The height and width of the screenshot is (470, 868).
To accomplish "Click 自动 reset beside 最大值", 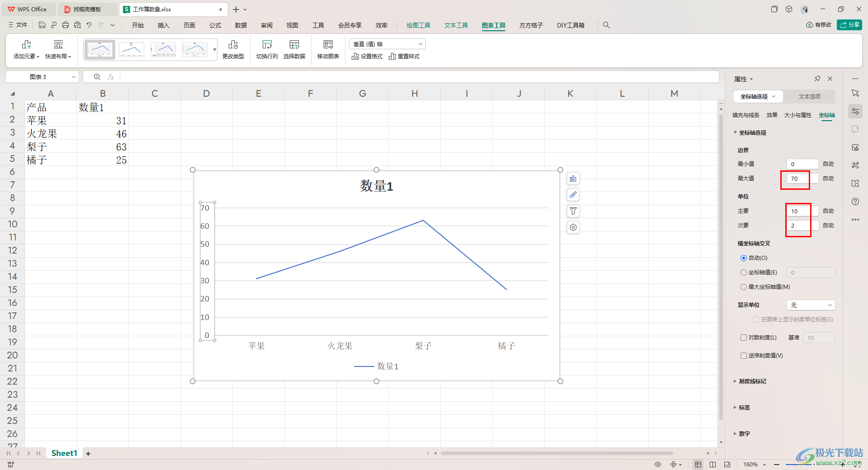I will [x=828, y=179].
